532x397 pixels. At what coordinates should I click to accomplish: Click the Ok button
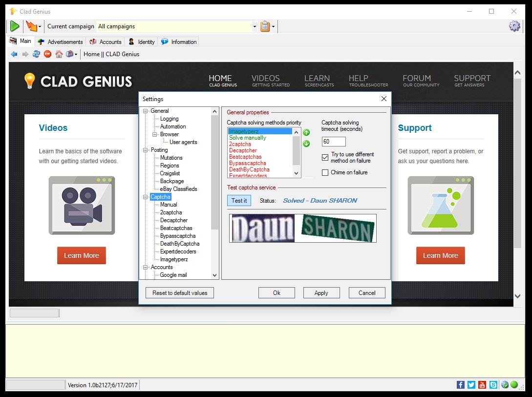pos(277,293)
